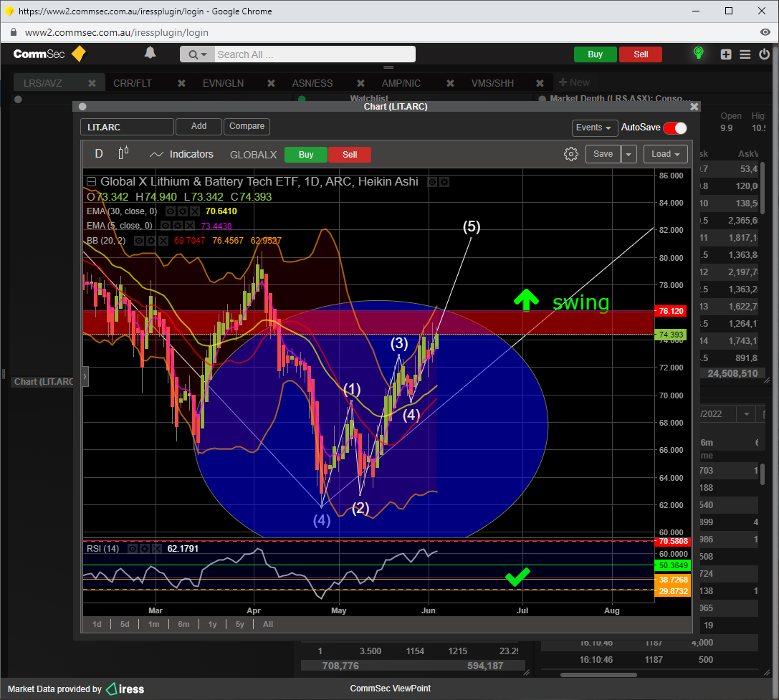Close the EVN/GLN workspace tab
Image resolution: width=779 pixels, height=700 pixels.
271,83
